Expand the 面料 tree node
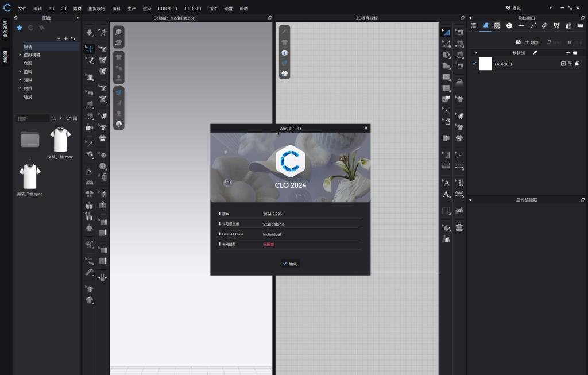The image size is (588, 375). coord(20,71)
